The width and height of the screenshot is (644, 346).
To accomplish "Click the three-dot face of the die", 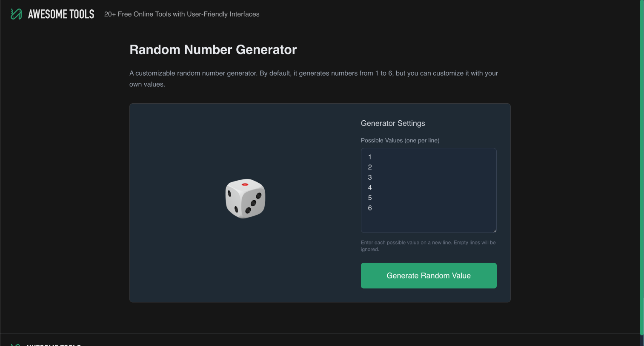I will 253,203.
